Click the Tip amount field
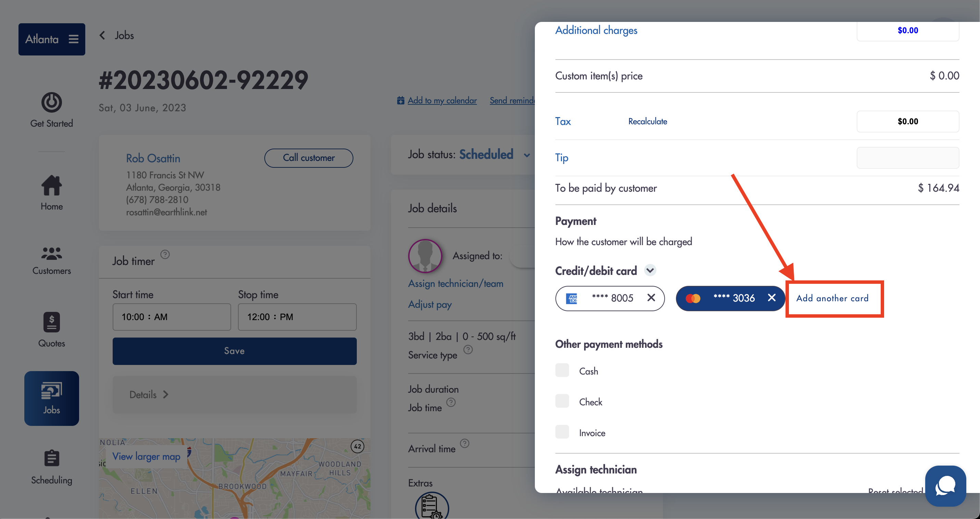 click(x=908, y=158)
